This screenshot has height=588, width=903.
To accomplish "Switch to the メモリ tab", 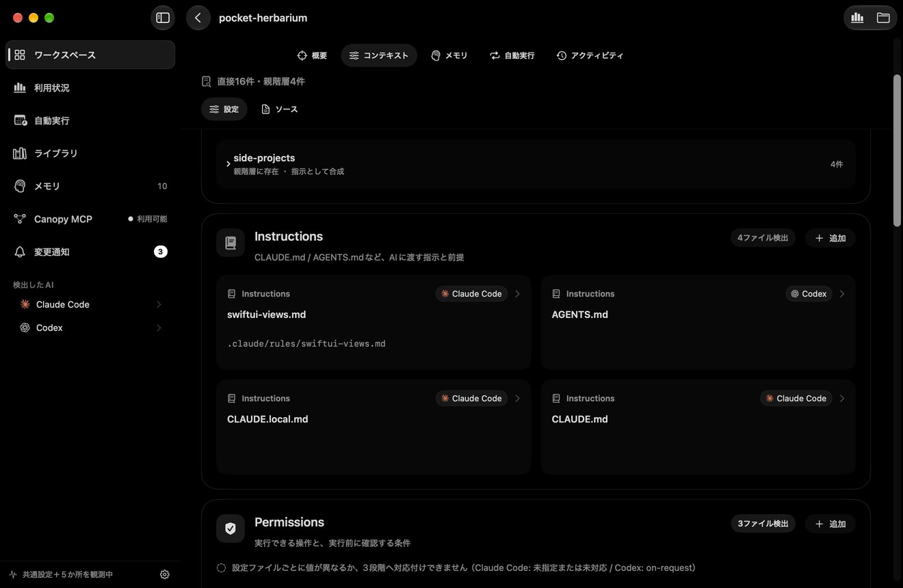I will tap(449, 55).
